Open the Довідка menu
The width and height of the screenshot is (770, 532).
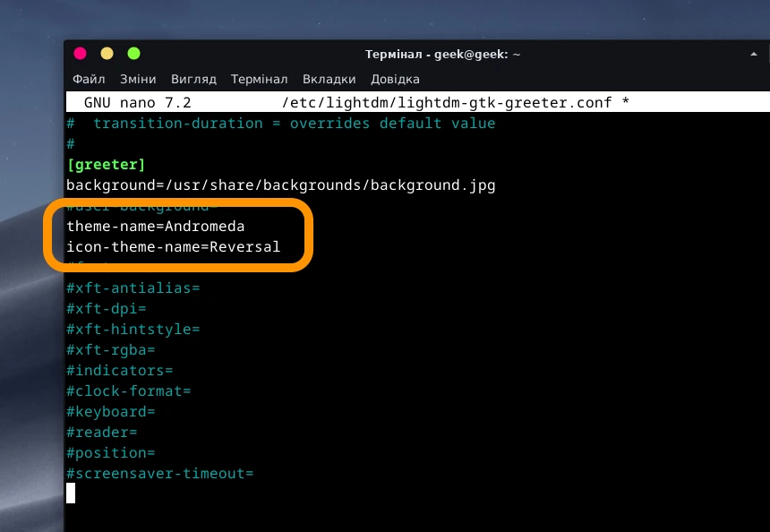click(396, 79)
